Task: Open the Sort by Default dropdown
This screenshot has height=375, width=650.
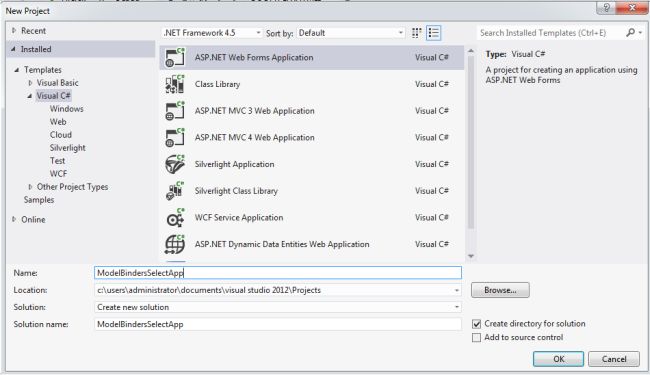Action: pyautogui.click(x=351, y=33)
